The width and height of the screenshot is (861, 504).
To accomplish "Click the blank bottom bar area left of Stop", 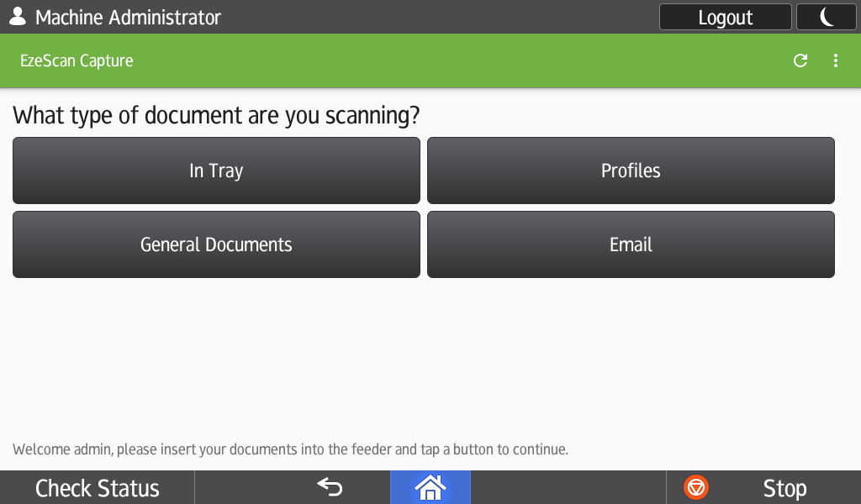I will click(x=568, y=487).
